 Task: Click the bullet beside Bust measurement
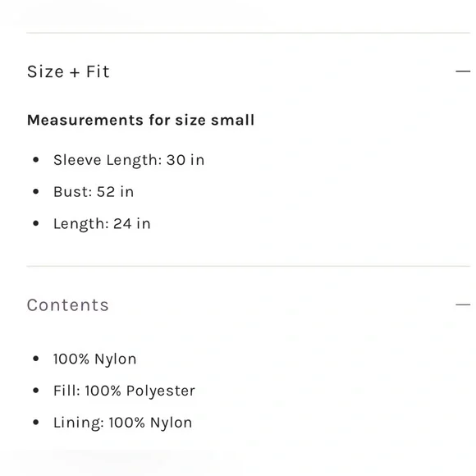(x=36, y=191)
